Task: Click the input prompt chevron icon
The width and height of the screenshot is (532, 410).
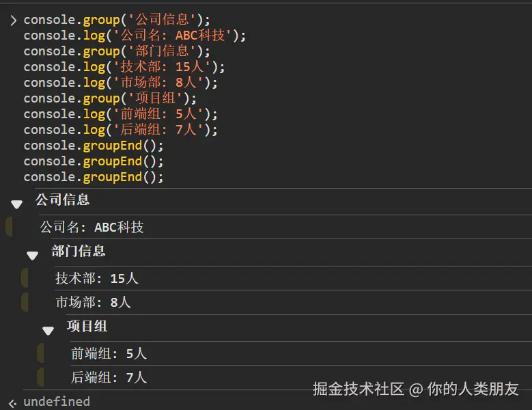Action: (x=14, y=20)
